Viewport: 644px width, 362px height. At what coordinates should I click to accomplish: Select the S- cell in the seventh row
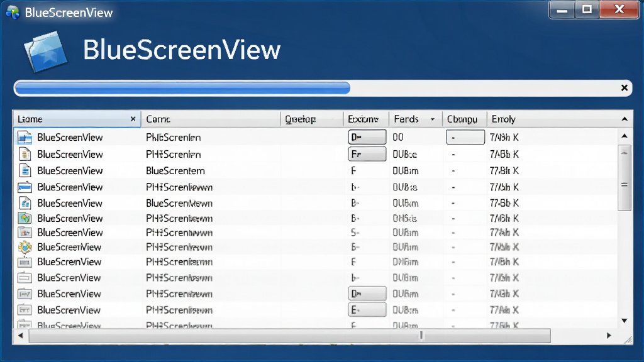coord(355,233)
